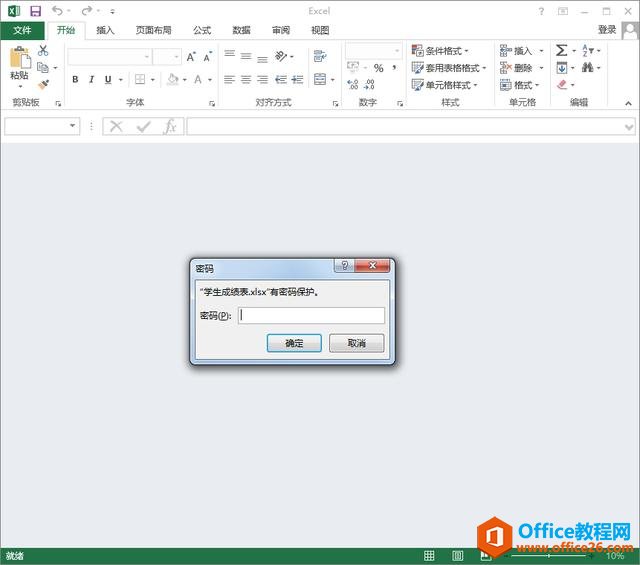Toggle Bold formatting

point(75,80)
